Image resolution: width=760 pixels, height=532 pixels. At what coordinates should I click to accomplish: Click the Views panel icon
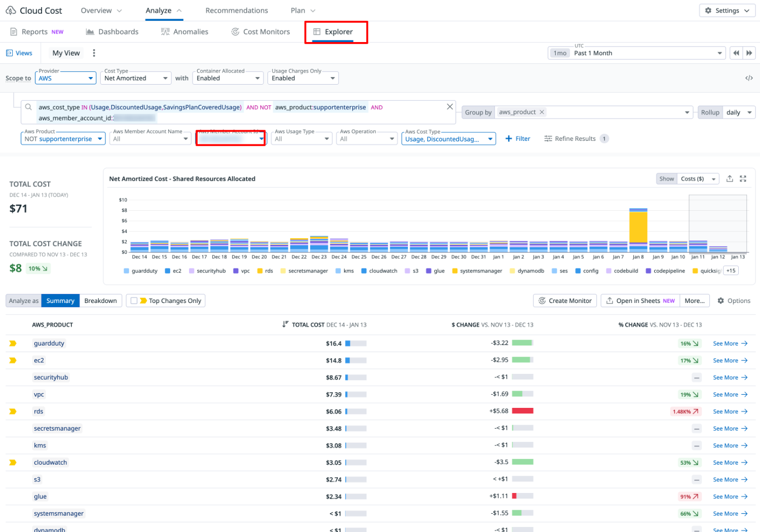pyautogui.click(x=9, y=53)
